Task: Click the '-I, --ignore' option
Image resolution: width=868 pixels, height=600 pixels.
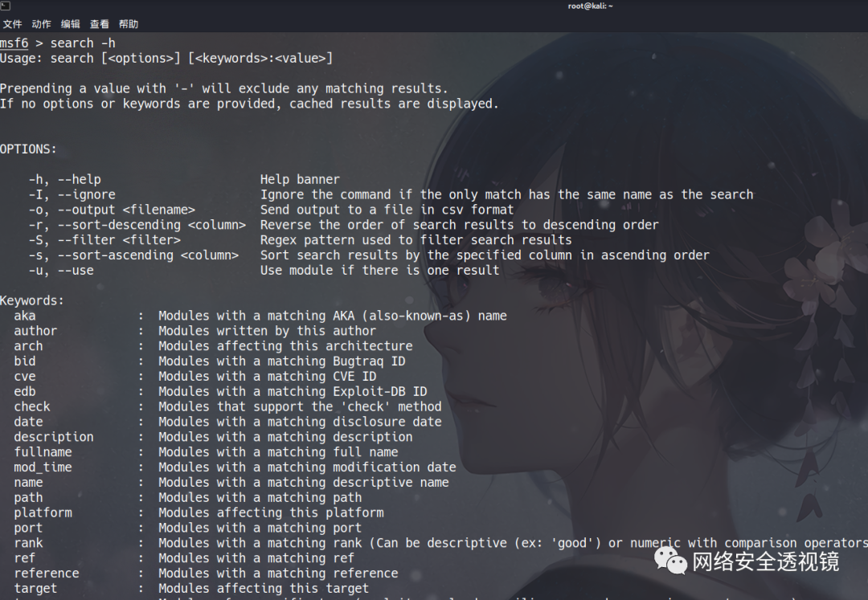Action: 72,194
